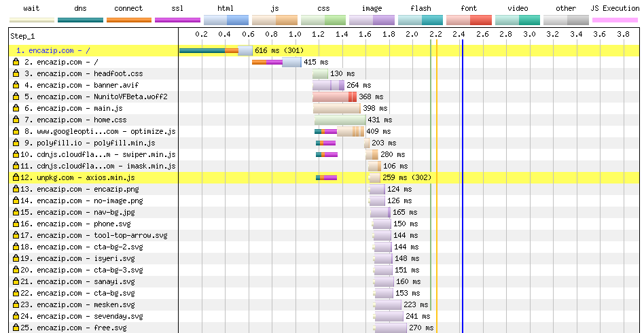Screen dimensions: 644x333
Task: Click the lock icon beside headfoot.css
Action: (x=16, y=73)
